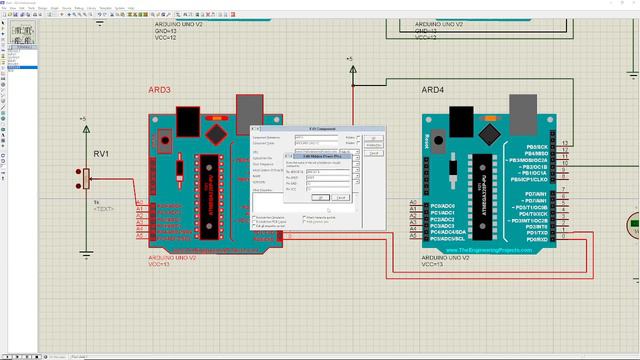
Task: Click the New design toolbar icon
Action: click(x=4, y=14)
